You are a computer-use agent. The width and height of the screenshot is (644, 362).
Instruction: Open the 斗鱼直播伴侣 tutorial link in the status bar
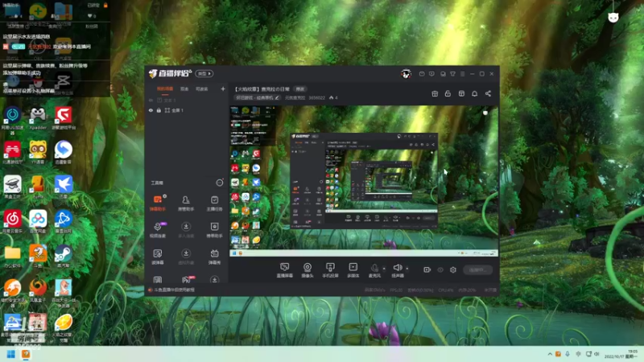172,290
